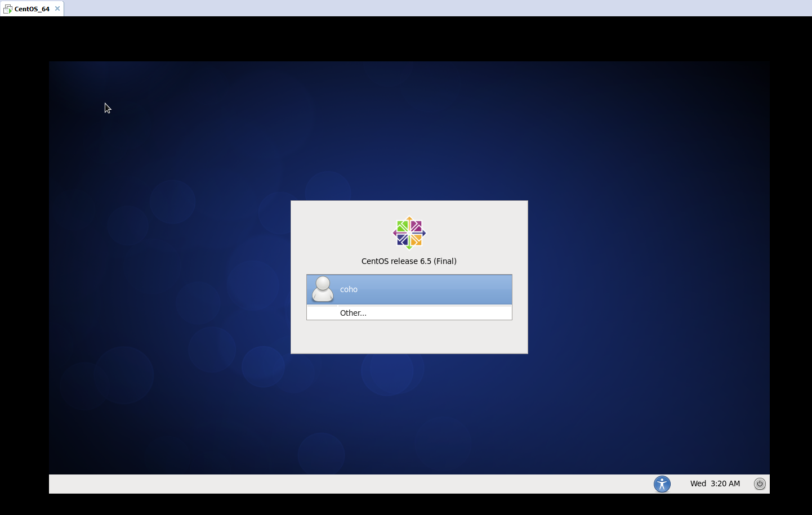Viewport: 812px width, 515px height.
Task: Click the CentOS release 6.5 (Final) text
Action: tap(409, 261)
